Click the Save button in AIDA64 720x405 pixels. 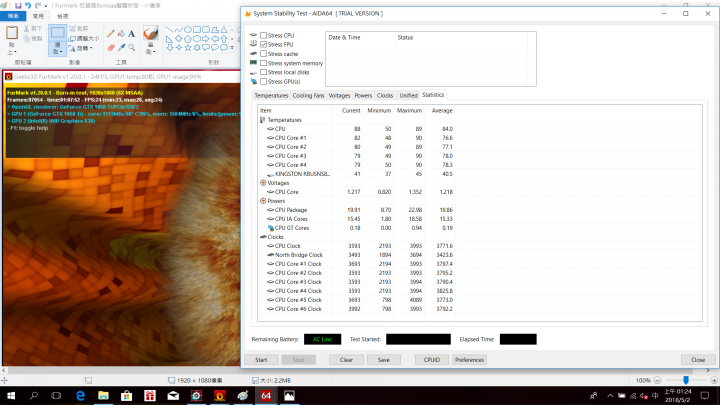(x=384, y=360)
